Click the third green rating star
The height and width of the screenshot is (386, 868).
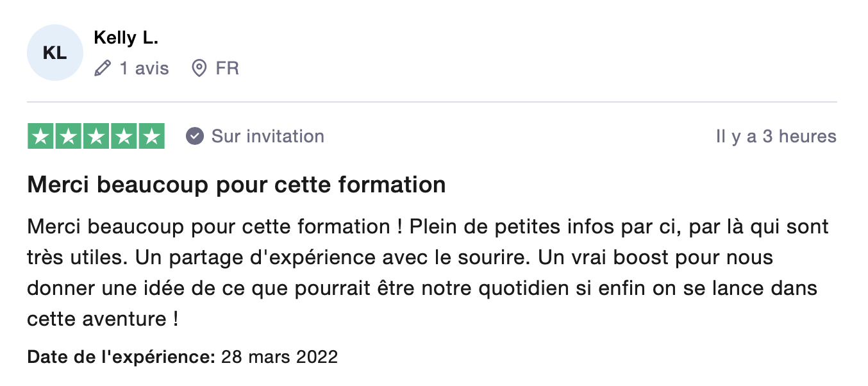tap(96, 136)
